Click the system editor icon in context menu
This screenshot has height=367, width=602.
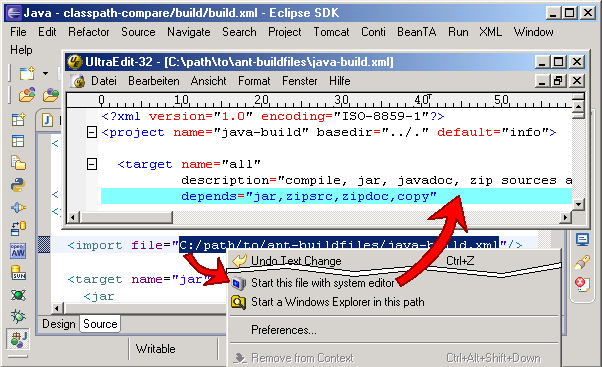click(238, 283)
